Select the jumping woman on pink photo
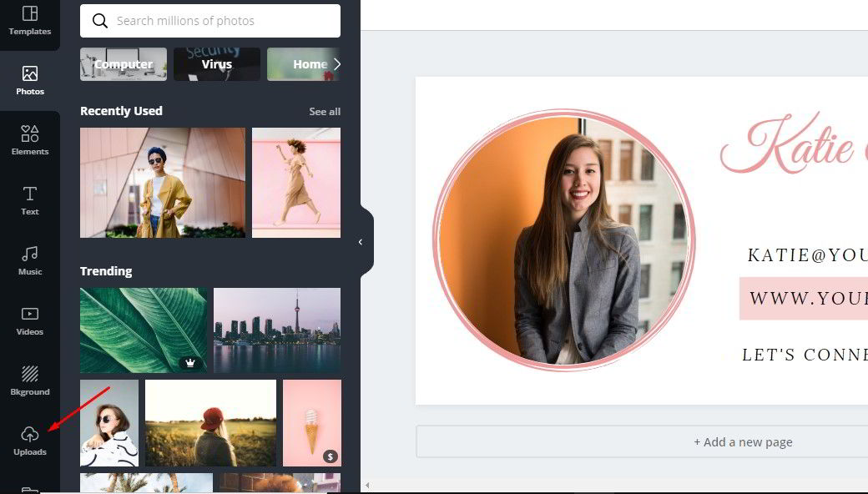Viewport: 868px width, 494px height. (x=296, y=183)
